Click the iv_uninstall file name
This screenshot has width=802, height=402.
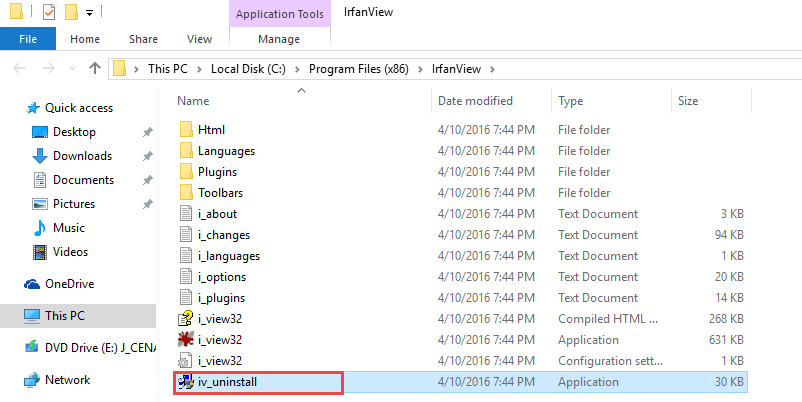tap(227, 382)
